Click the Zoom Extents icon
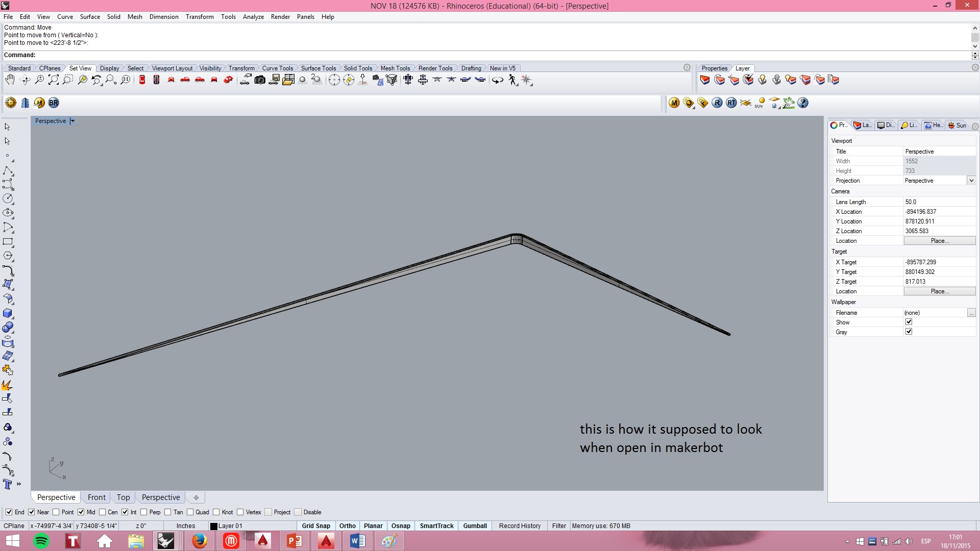This screenshot has height=551, width=980. pos(53,80)
